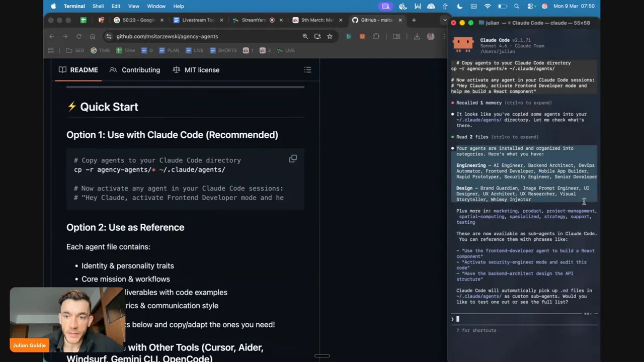
Task: Open the browser home page
Action: coord(93,36)
